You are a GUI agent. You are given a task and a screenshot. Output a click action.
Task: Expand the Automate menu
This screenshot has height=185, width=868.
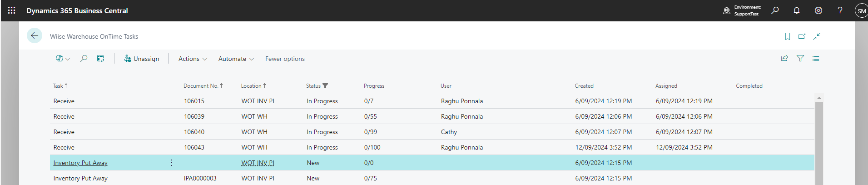(x=236, y=59)
